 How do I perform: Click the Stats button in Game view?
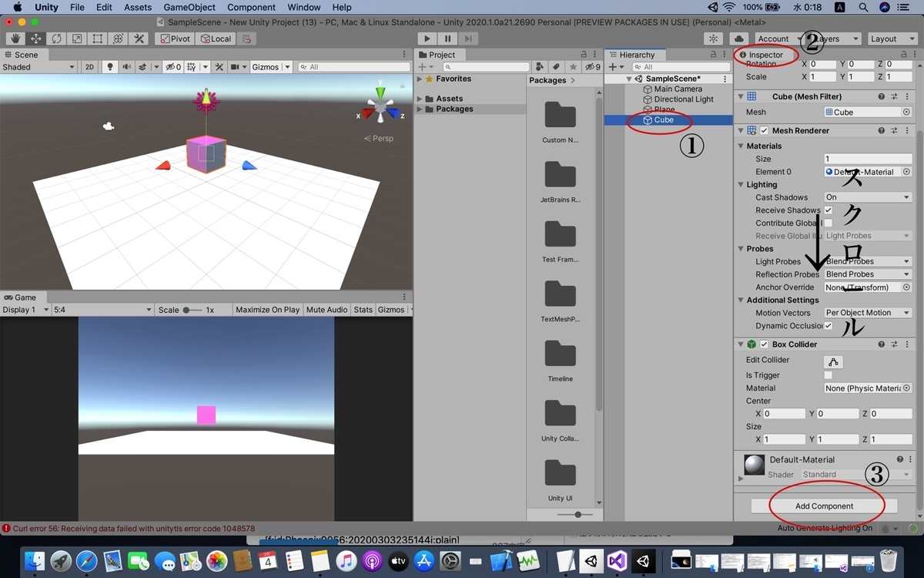tap(363, 310)
